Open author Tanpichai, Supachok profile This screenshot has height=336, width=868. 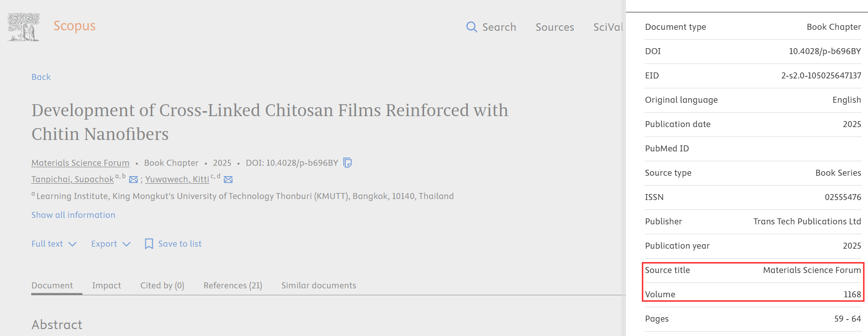[x=72, y=179]
